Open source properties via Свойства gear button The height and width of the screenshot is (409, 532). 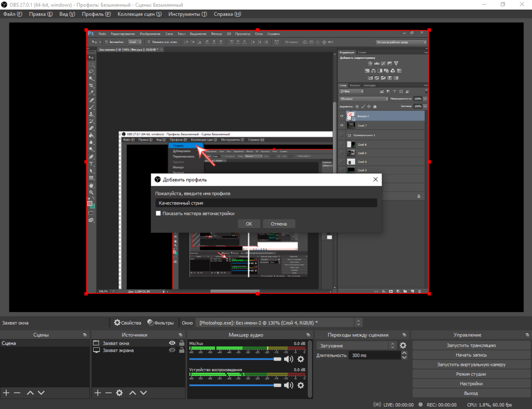click(128, 323)
